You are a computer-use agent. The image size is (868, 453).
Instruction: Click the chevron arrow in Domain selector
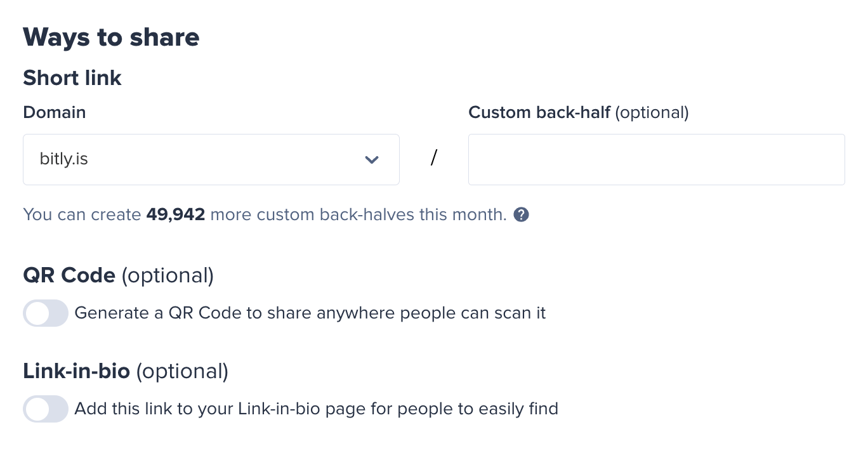(372, 160)
